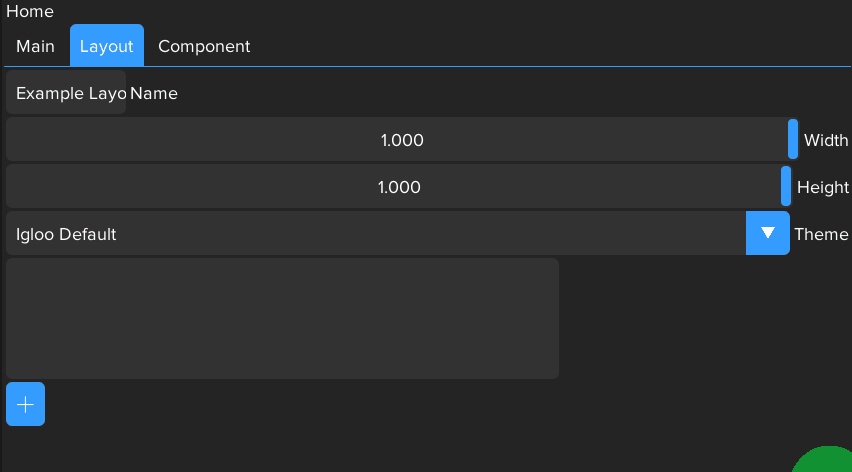Click the plus add button

pos(25,404)
